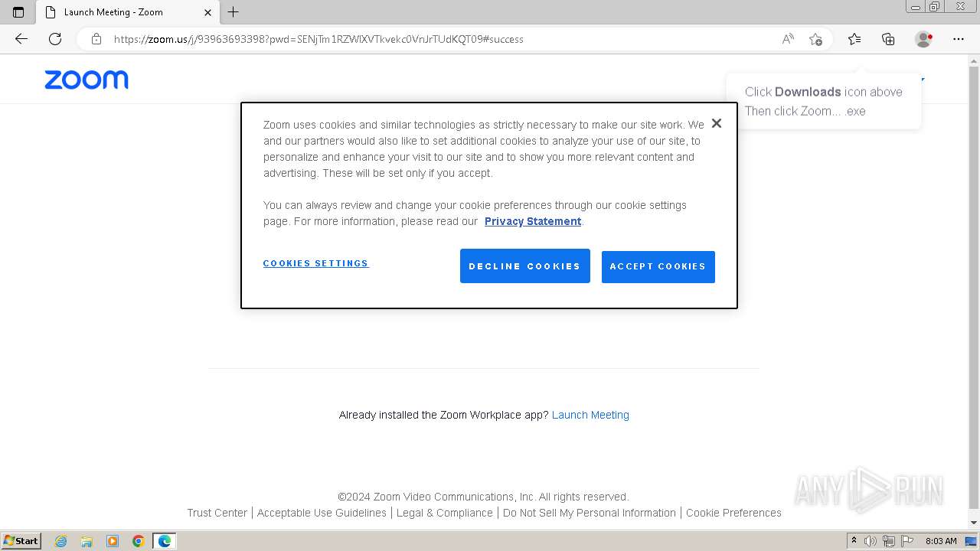Screen dimensions: 980x551
Task: Open Legal & Compliance footer link
Action: coord(445,513)
